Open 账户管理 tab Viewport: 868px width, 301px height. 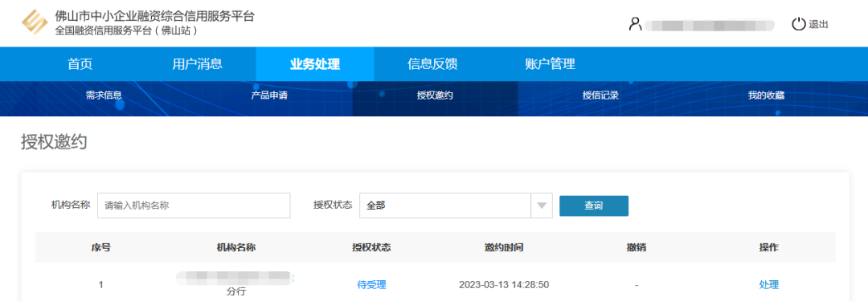(550, 64)
